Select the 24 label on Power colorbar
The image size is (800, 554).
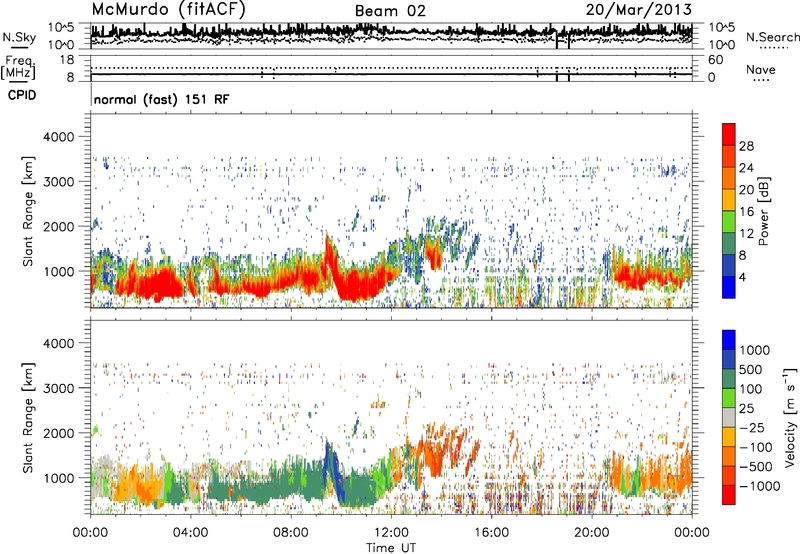[746, 168]
